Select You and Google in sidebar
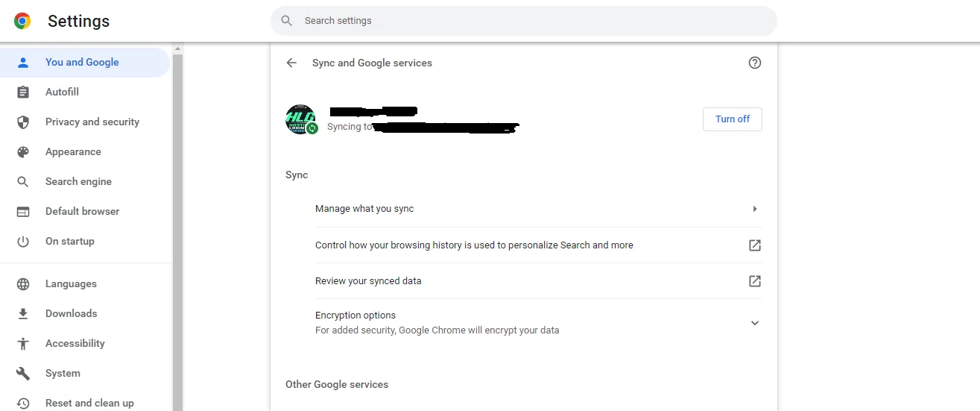The width and height of the screenshot is (980, 411). pyautogui.click(x=85, y=63)
